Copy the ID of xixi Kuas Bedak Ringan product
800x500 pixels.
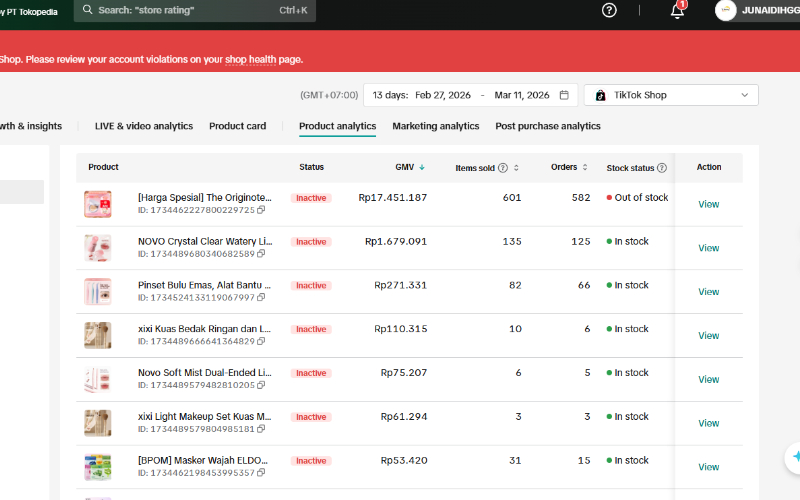point(261,341)
